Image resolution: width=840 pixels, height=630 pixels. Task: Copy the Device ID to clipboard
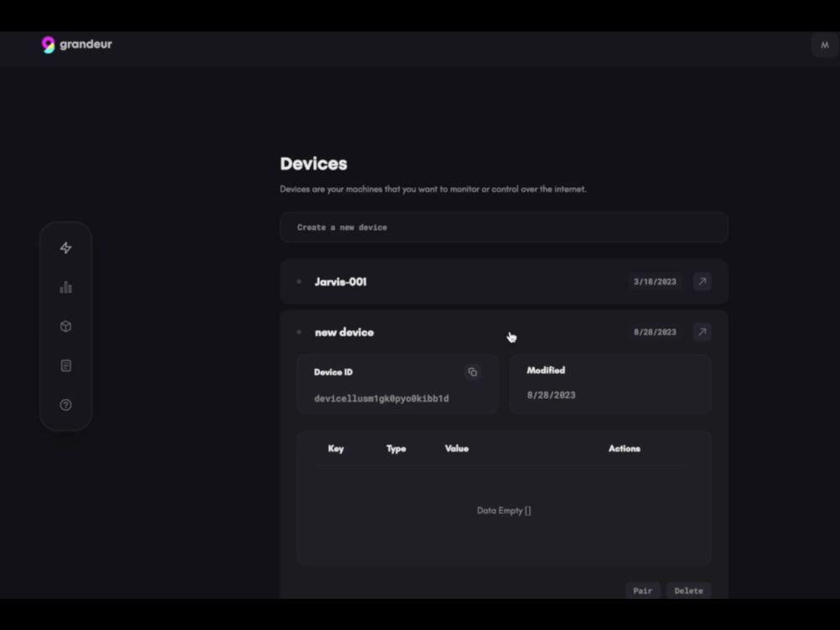click(472, 372)
